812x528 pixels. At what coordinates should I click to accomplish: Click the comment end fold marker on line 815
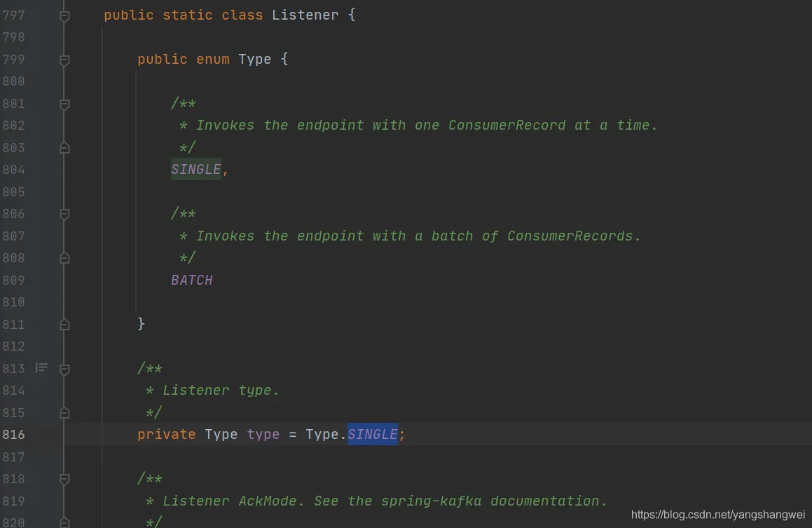click(64, 413)
